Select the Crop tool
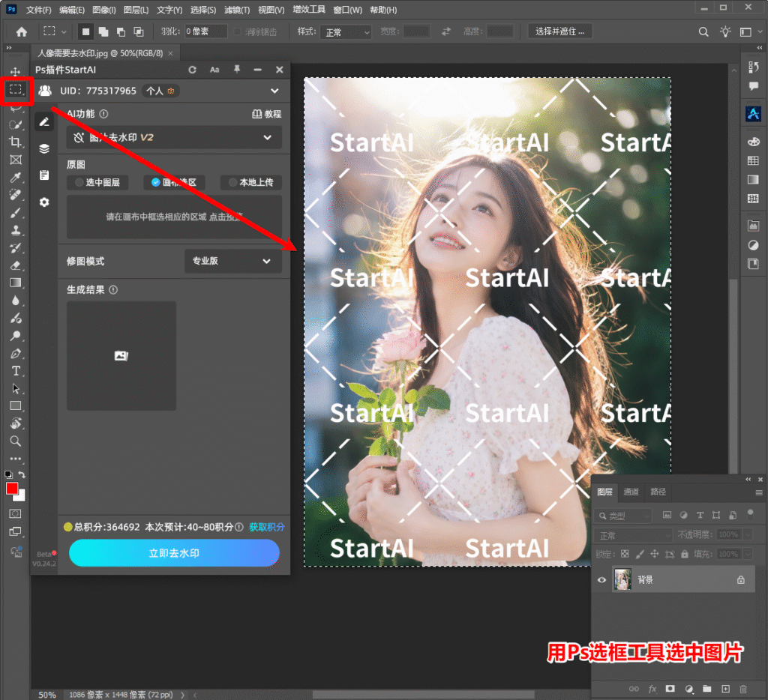Viewport: 768px width, 700px height. [15, 142]
